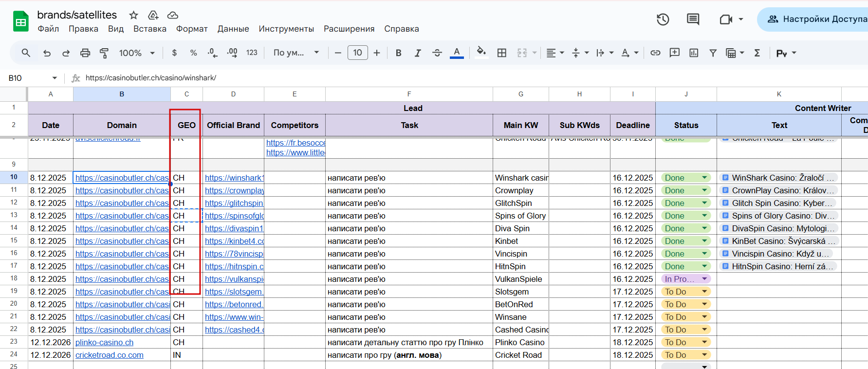Open the zoom 100% dropdown
Image resolution: width=868 pixels, height=369 pixels.
coord(137,53)
